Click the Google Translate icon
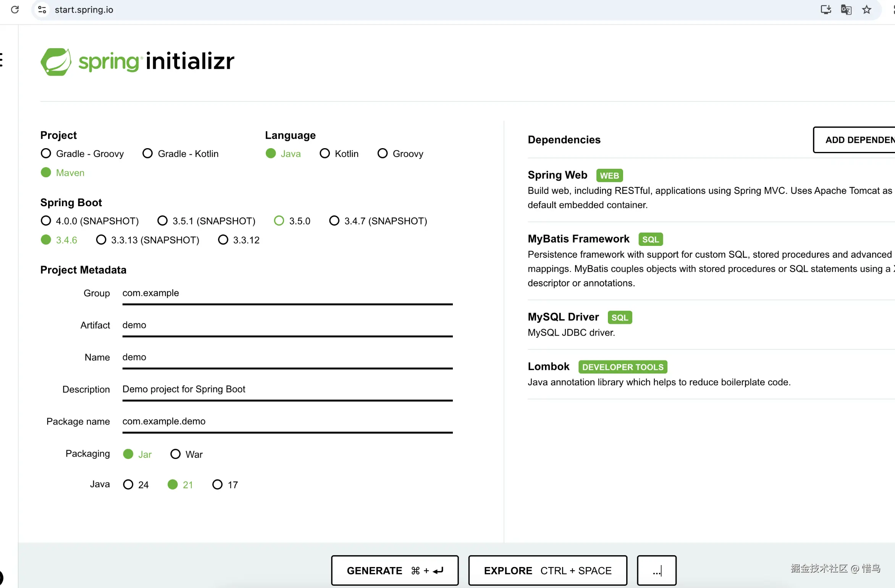Image resolution: width=895 pixels, height=588 pixels. (846, 10)
